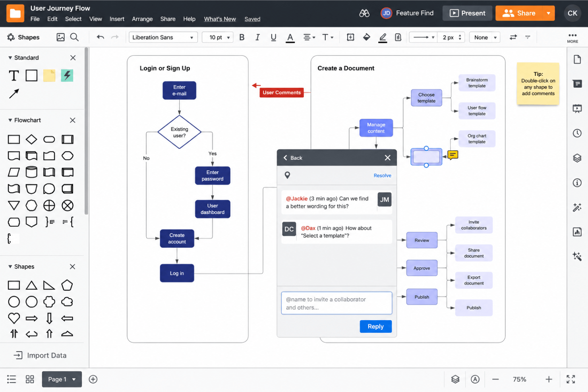Open line color pencil tool
Image resolution: width=588 pixels, height=392 pixels.
point(383,38)
